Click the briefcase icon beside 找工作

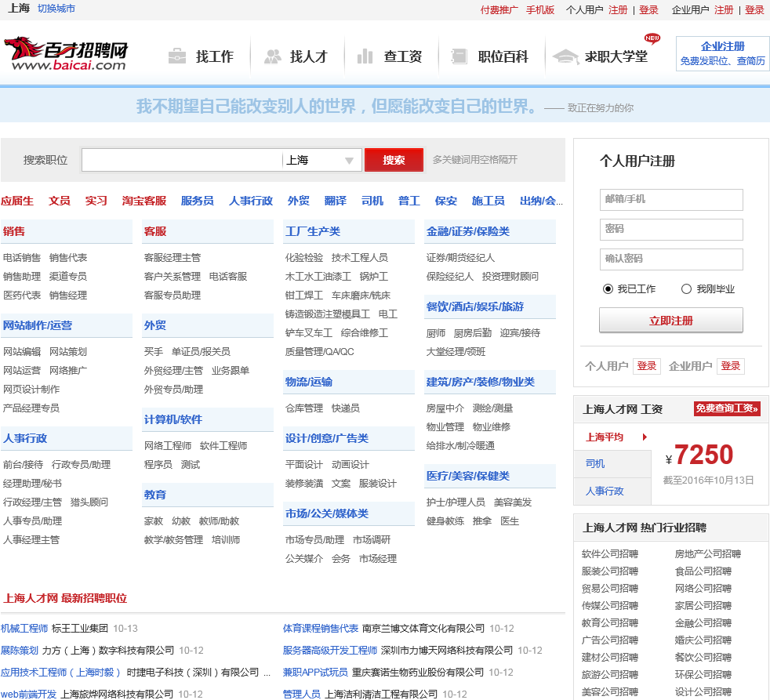pyautogui.click(x=176, y=56)
